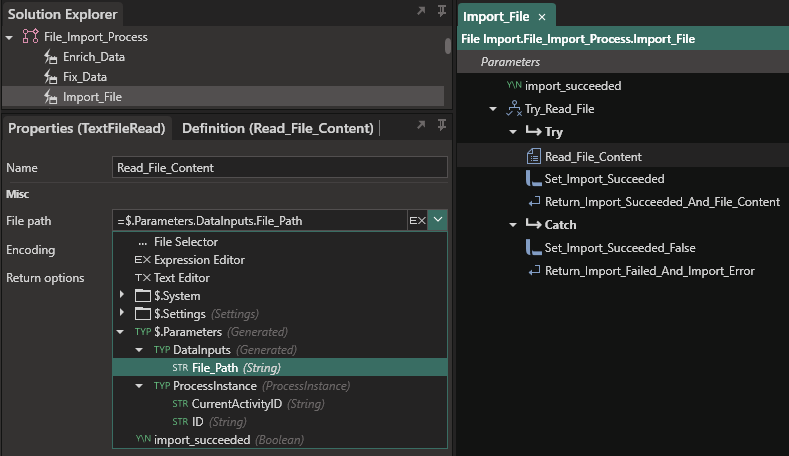
Task: Open the File path dropdown arrow
Action: [x=438, y=220]
